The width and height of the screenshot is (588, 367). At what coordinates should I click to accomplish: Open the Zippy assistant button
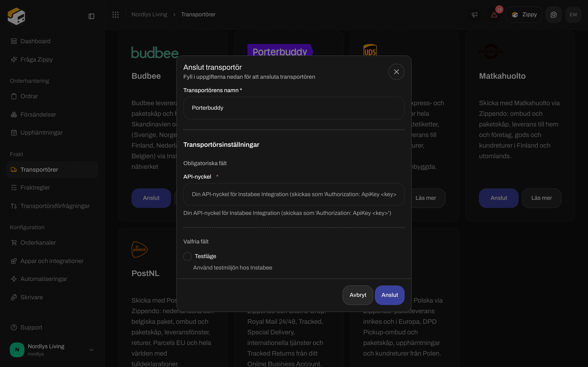point(524,14)
